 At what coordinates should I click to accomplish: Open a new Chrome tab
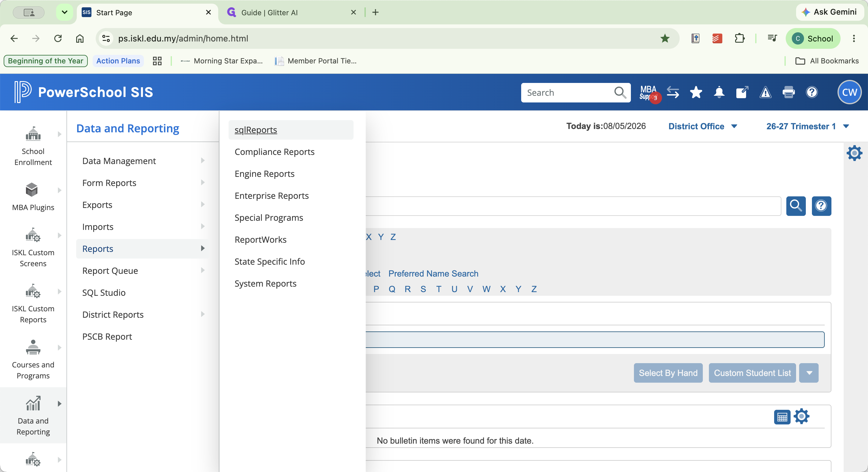coord(375,12)
